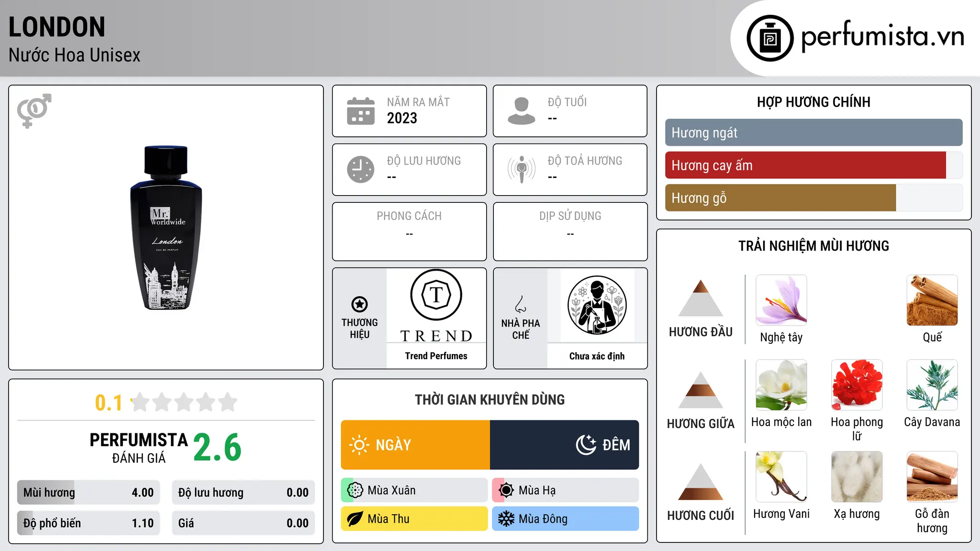Open the Trend Perfumes brand logo

click(x=436, y=306)
